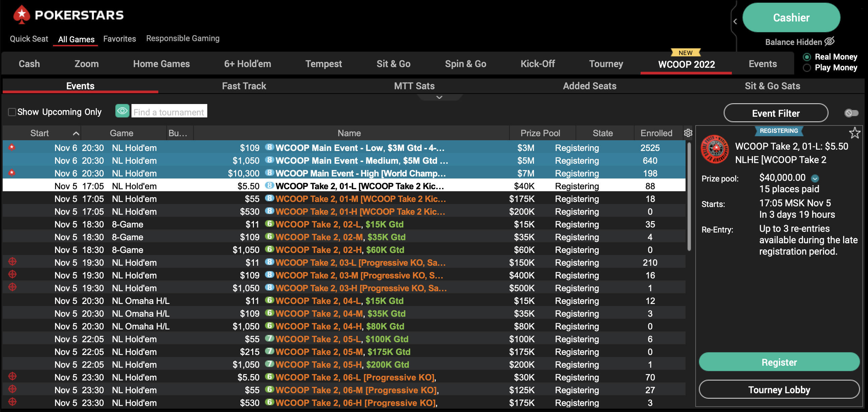868x412 pixels.
Task: Add tournament to favorites with the star
Action: (x=854, y=133)
